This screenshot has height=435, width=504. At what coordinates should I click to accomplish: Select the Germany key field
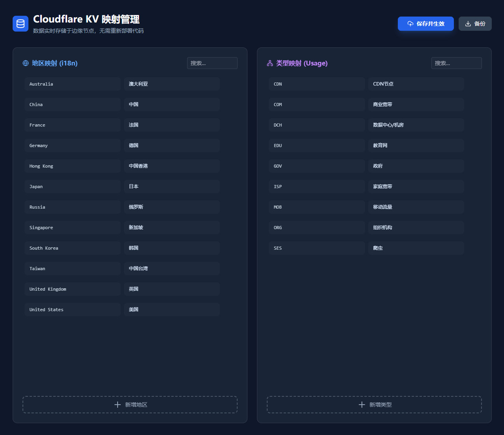73,146
